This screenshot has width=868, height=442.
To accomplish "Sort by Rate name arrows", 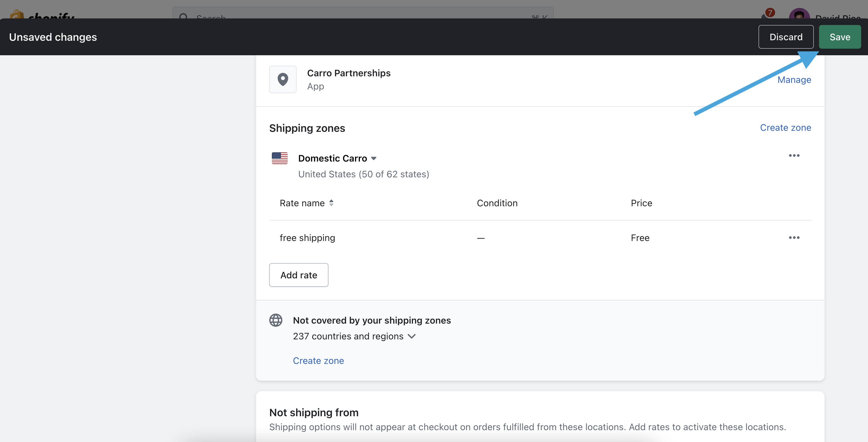I will tap(331, 203).
